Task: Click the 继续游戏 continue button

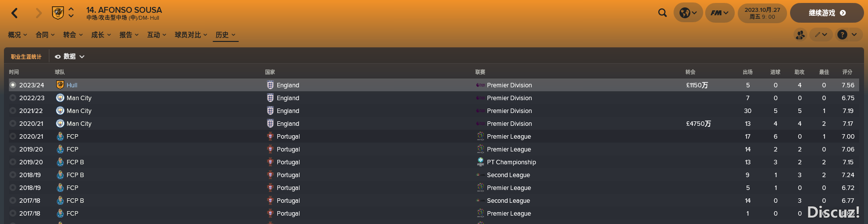Action: [x=827, y=13]
